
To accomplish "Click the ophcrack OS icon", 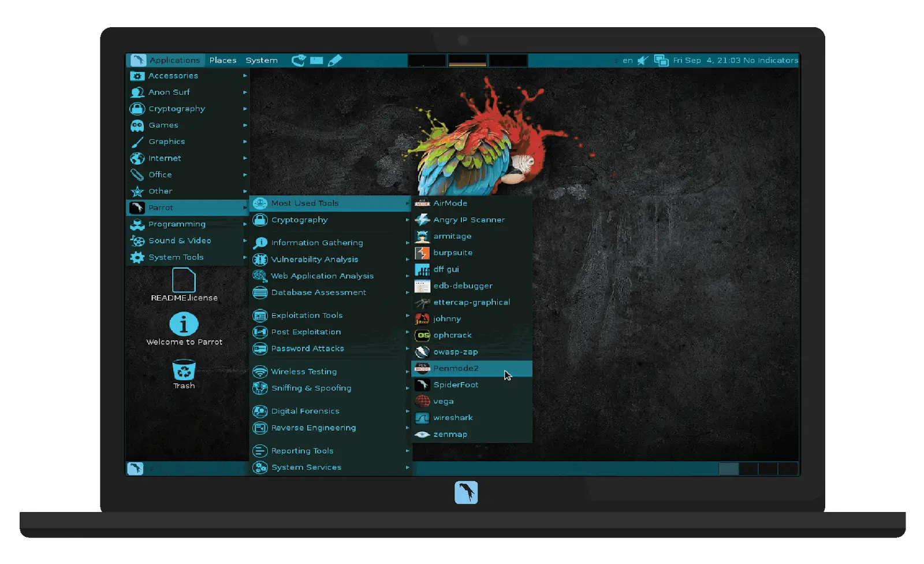I will [x=422, y=335].
